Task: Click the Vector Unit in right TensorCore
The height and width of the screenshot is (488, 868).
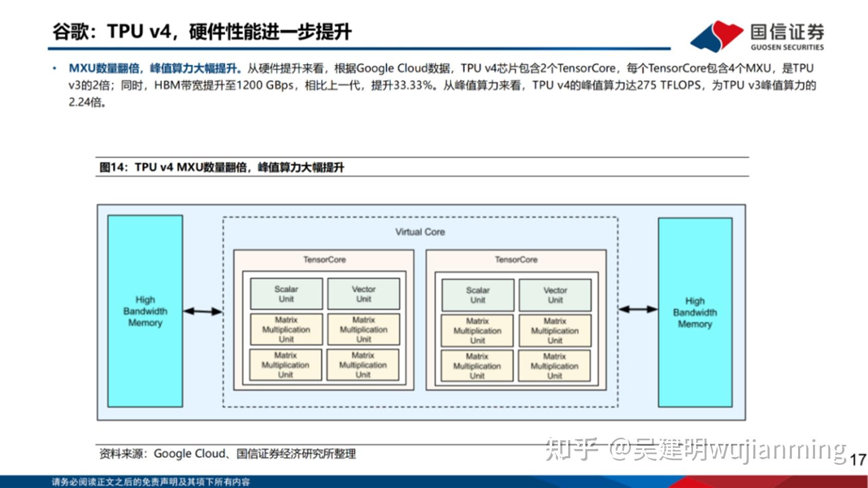Action: (x=555, y=294)
